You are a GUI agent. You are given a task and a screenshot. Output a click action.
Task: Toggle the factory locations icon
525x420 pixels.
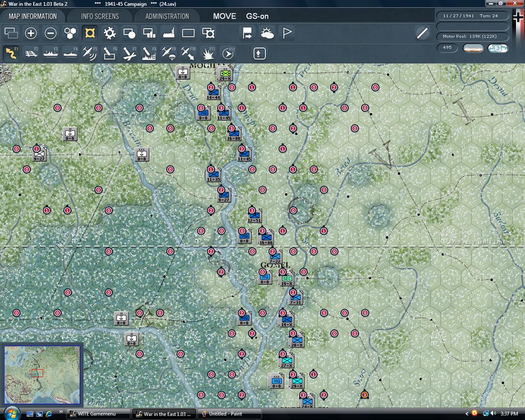tap(169, 33)
